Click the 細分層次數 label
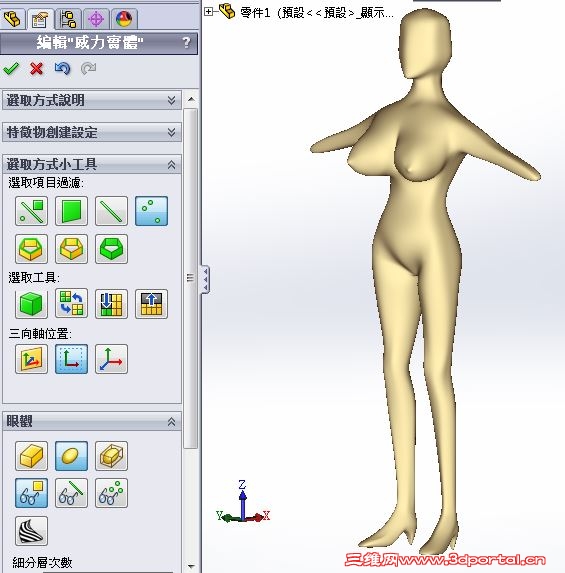 (x=42, y=562)
